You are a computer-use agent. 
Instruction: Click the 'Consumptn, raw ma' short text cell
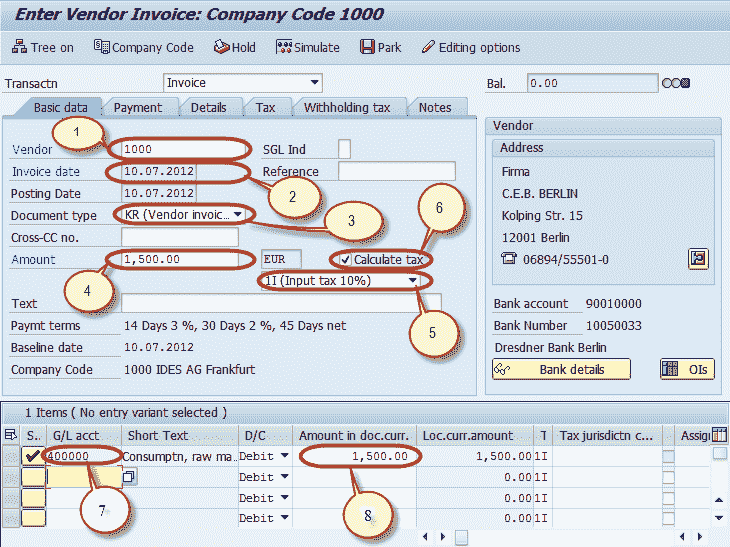click(x=178, y=456)
